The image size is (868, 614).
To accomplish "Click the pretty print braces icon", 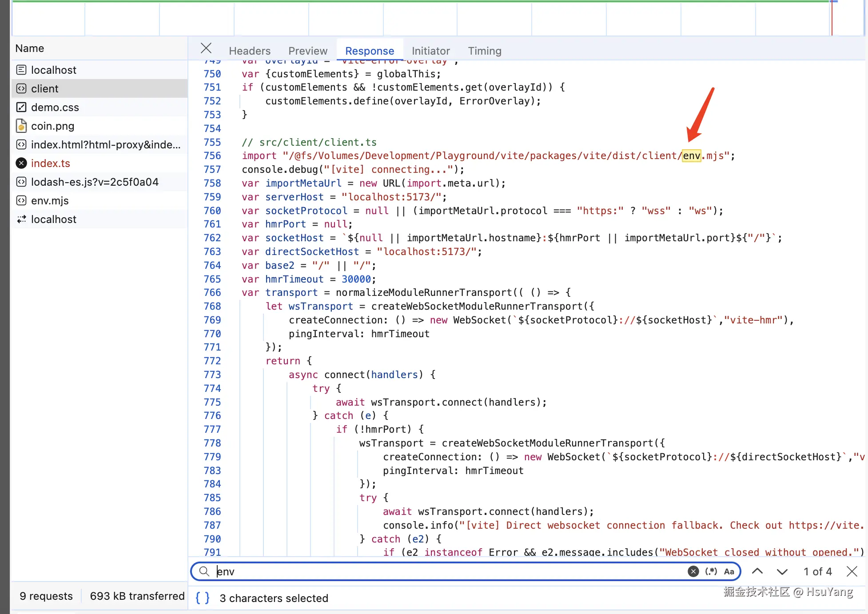I will pyautogui.click(x=202, y=598).
